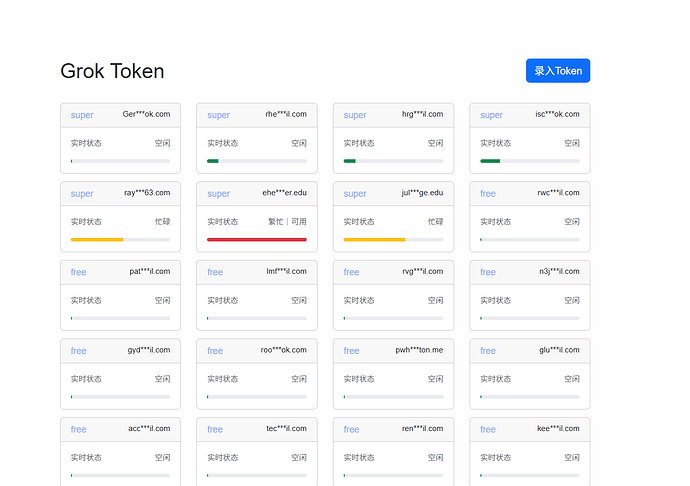Click the 繁忙｜可用 status on ehe***er.edu card

[x=287, y=221]
